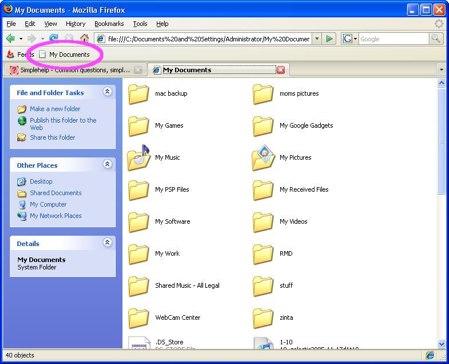The image size is (449, 364).
Task: Open the History menu
Action: 75,24
